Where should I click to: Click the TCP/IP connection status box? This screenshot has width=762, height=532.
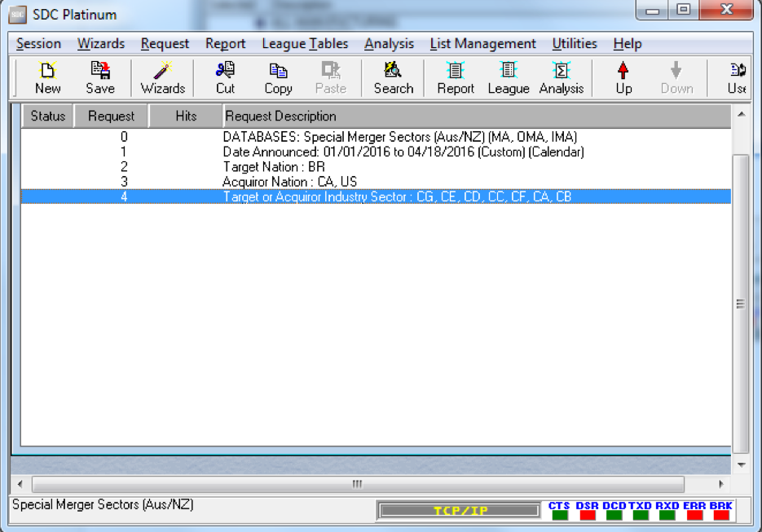click(x=460, y=511)
